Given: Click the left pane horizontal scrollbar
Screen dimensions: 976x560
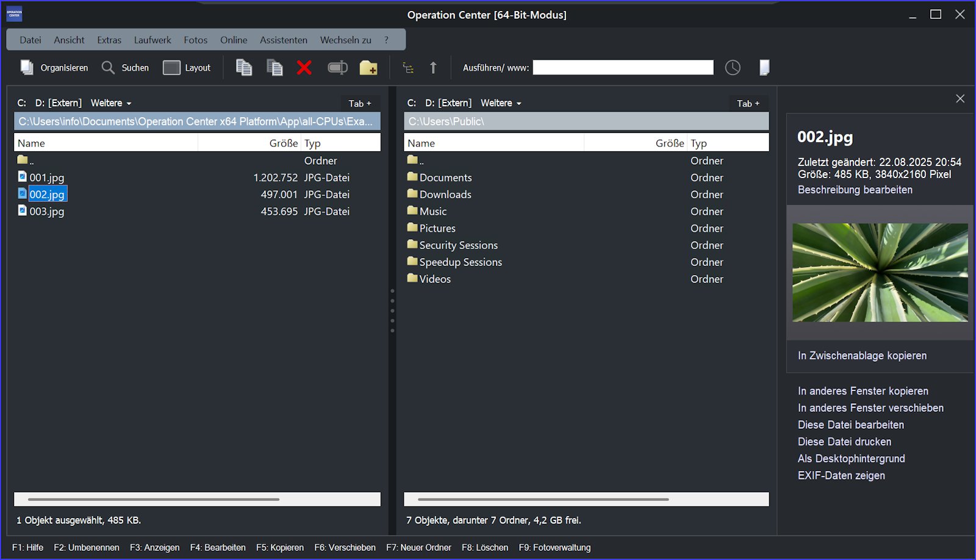Looking at the screenshot, I should pos(154,499).
